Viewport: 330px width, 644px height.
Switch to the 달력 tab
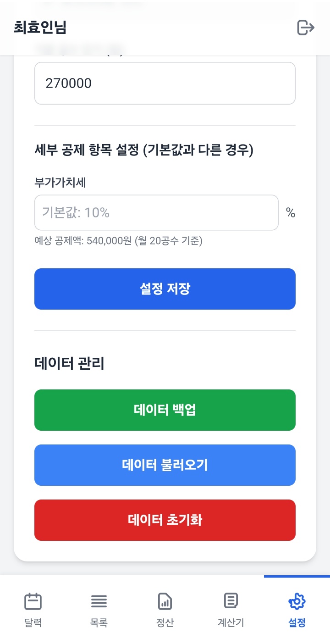[x=33, y=623]
